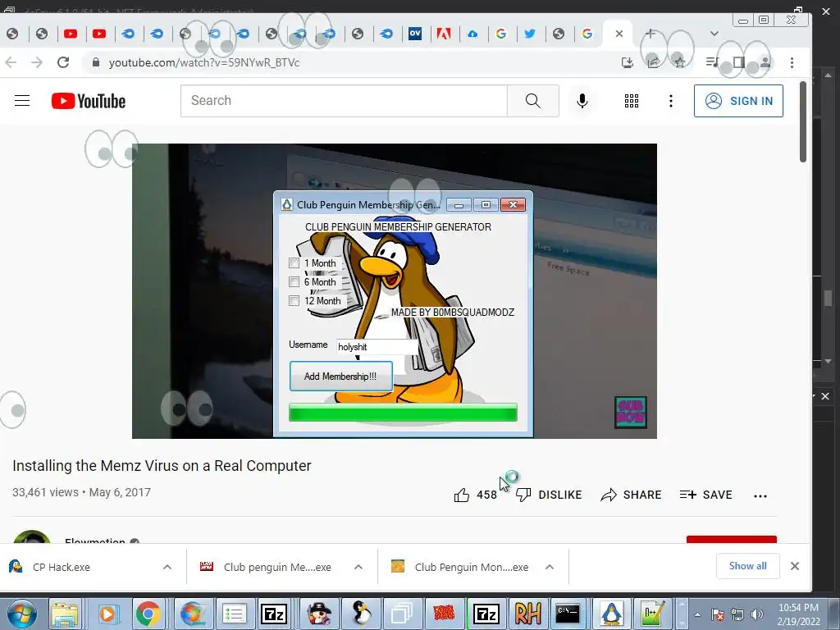Viewport: 840px width, 630px height.
Task: Start voice search with microphone
Action: [582, 101]
